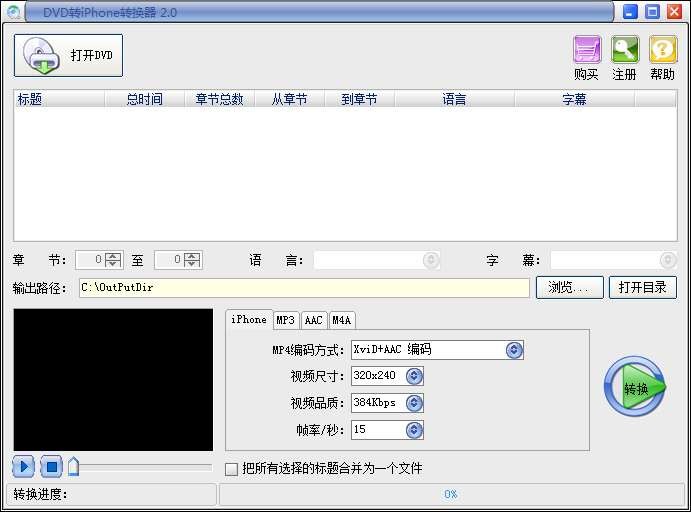691x512 pixels.
Task: Switch to the iPhone tab
Action: pyautogui.click(x=249, y=319)
